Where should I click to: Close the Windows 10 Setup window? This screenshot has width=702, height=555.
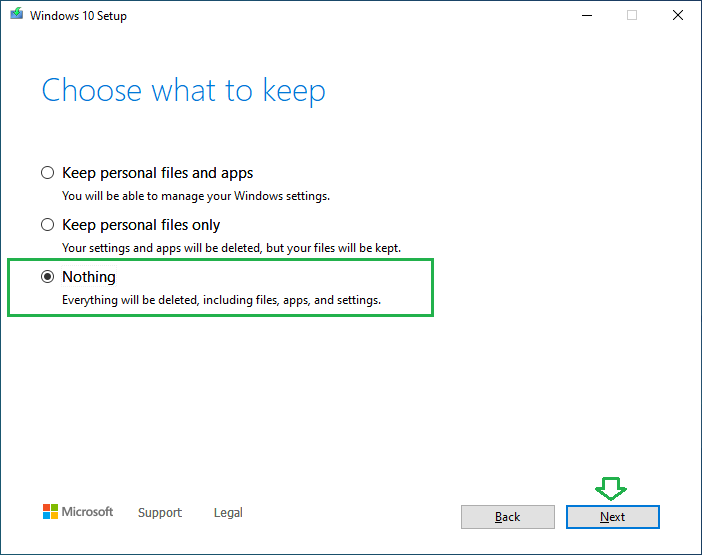click(x=678, y=15)
